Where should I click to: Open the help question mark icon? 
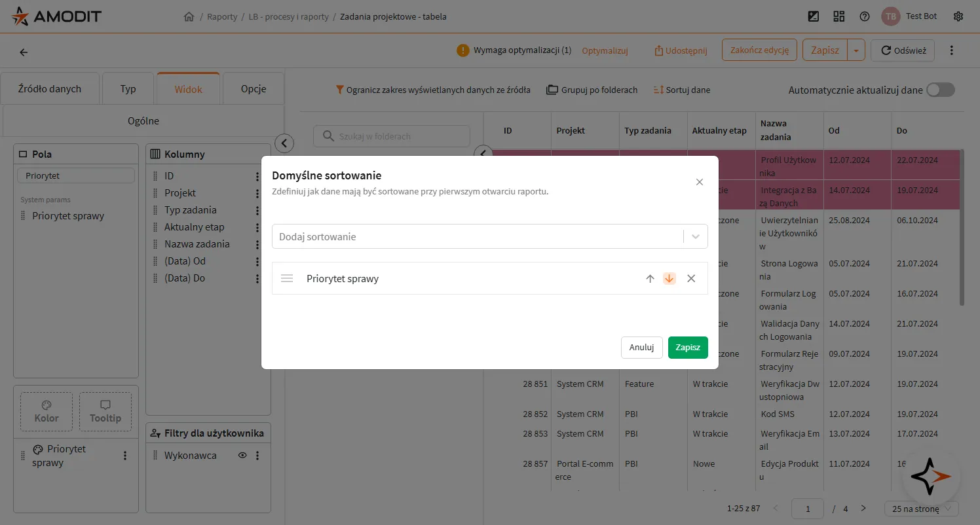pyautogui.click(x=865, y=16)
